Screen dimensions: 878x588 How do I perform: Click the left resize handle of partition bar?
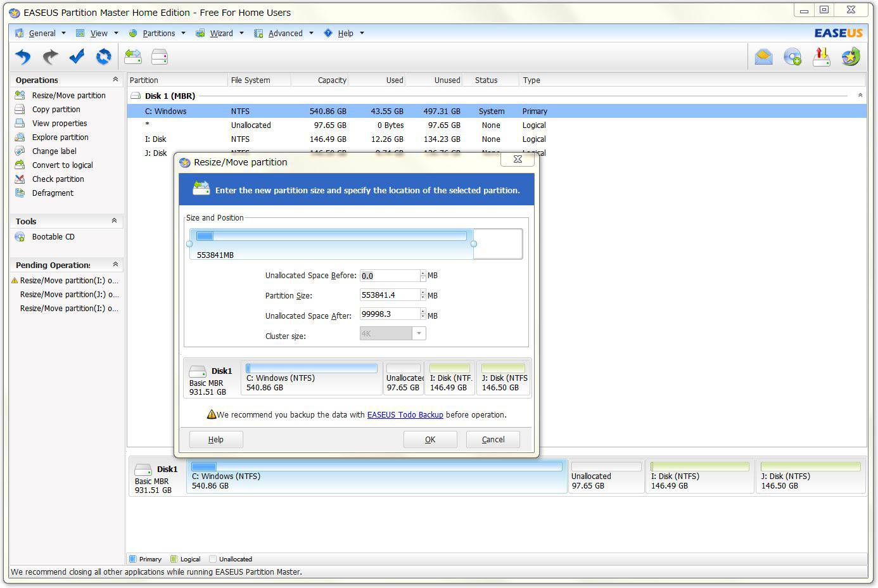(189, 244)
